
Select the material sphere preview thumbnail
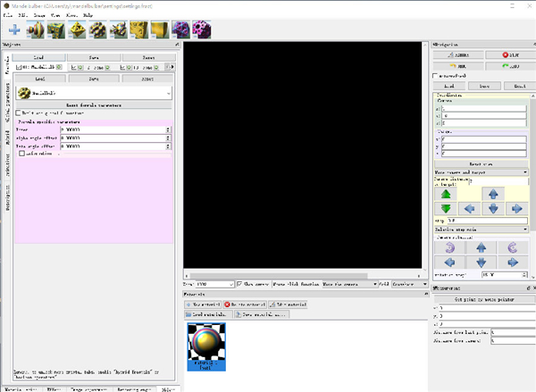[206, 346]
